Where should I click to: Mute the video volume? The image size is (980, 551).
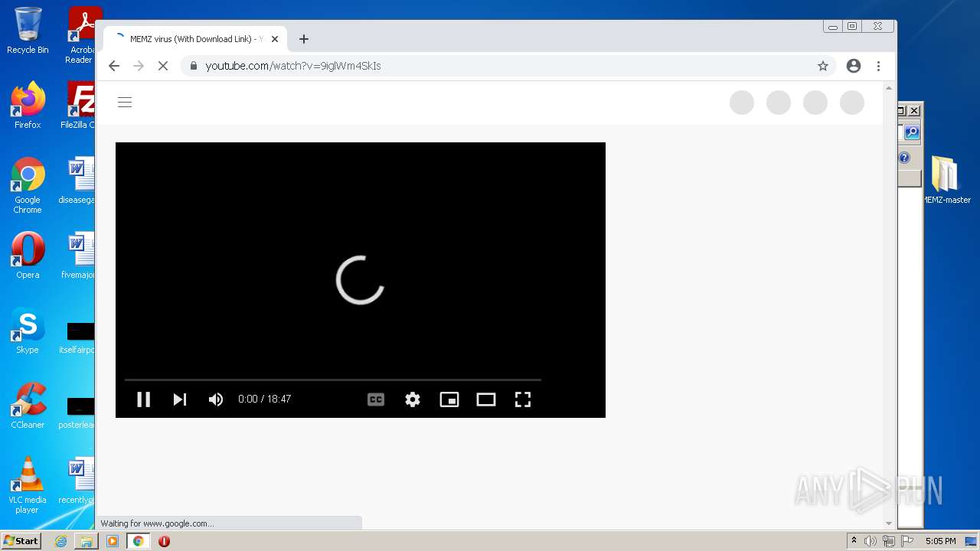coord(216,399)
